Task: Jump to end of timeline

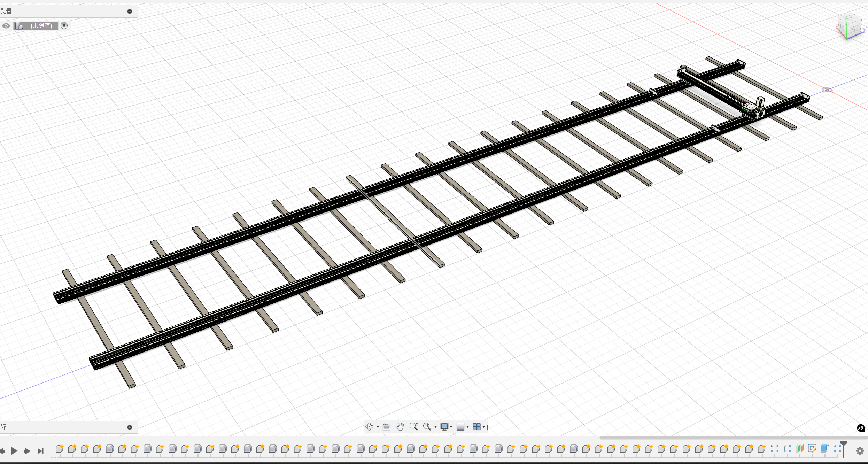Action: [40, 451]
